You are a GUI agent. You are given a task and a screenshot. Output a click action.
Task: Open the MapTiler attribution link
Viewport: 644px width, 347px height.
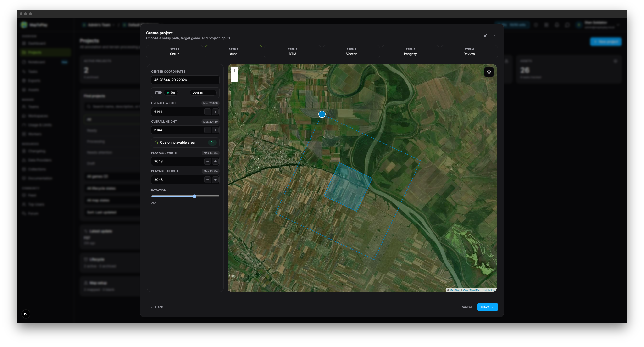pos(455,290)
